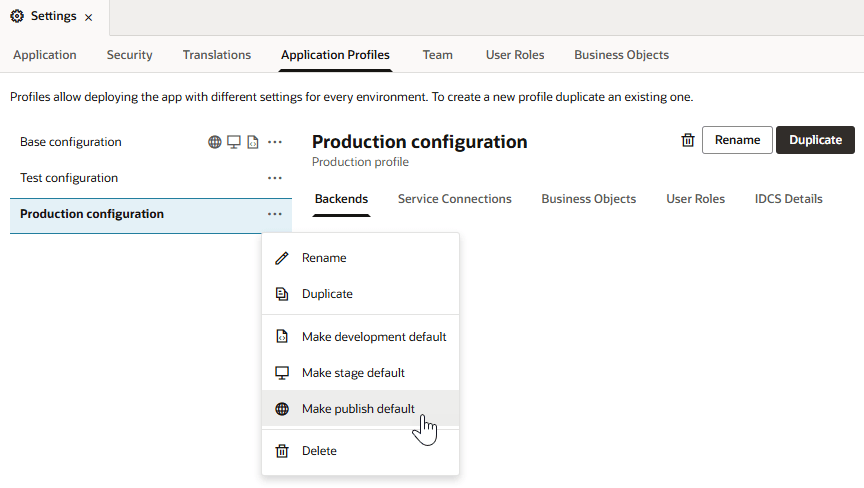Viewport: 864px width, 488px height.
Task: Select Base configuration profile
Action: click(71, 142)
